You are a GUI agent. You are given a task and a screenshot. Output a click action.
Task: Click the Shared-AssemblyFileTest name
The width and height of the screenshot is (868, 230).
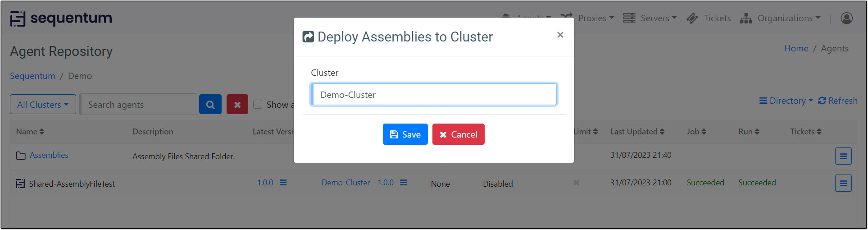pyautogui.click(x=72, y=184)
